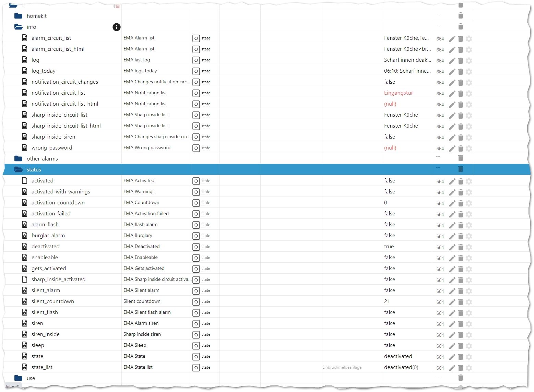This screenshot has width=534, height=392.
Task: Click the 'deactivated(0)' value of state_list
Action: (401, 367)
